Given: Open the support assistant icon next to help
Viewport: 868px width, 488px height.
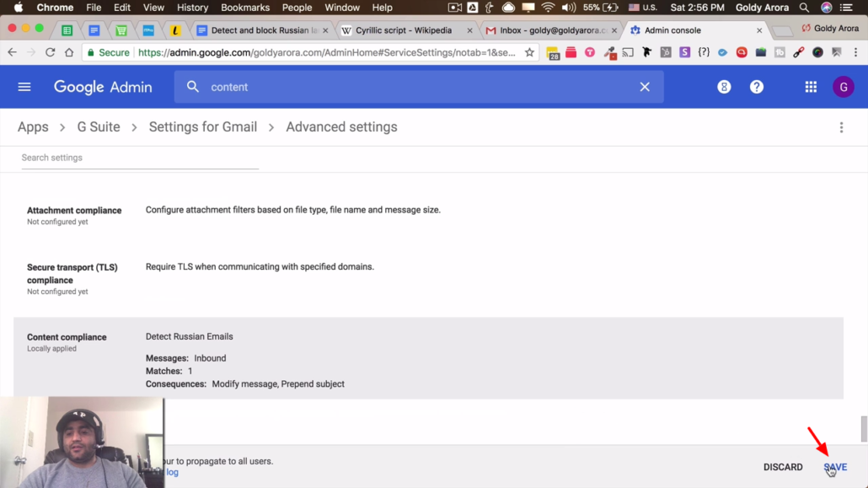Looking at the screenshot, I should pyautogui.click(x=724, y=87).
